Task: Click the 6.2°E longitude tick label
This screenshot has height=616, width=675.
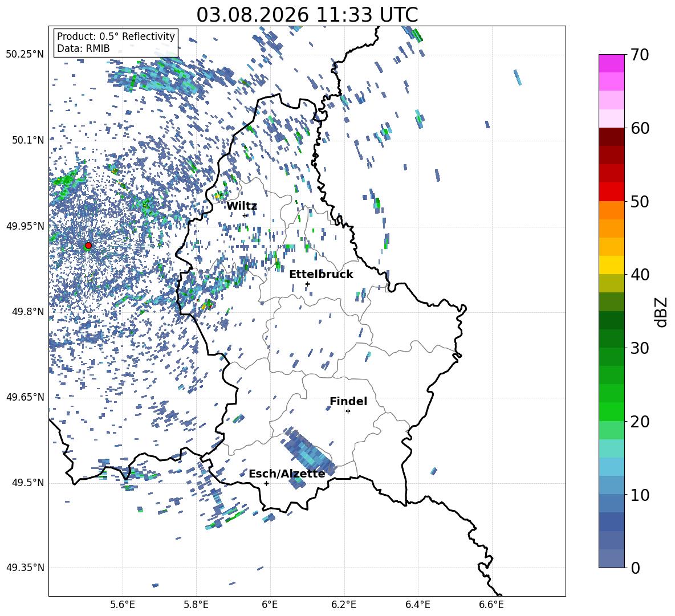Action: coord(344,605)
